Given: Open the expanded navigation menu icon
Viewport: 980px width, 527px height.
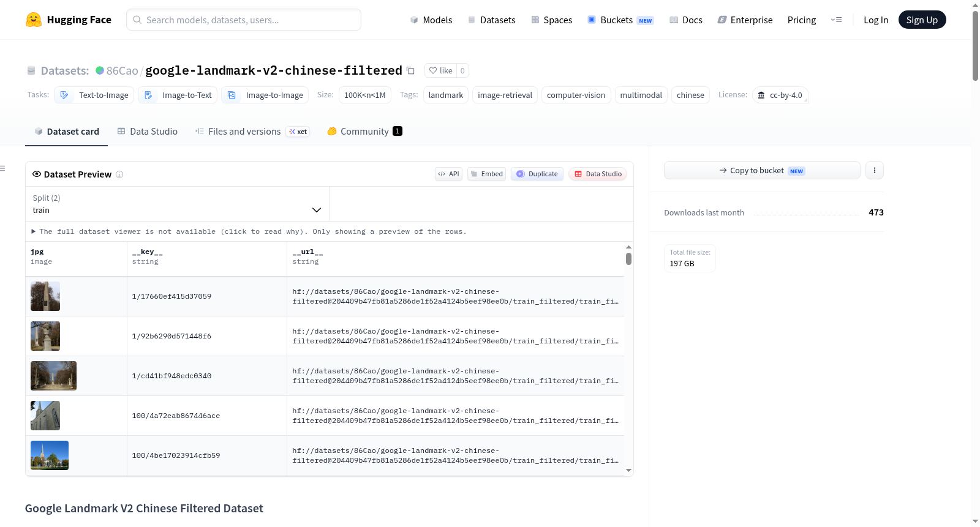Looking at the screenshot, I should [836, 20].
